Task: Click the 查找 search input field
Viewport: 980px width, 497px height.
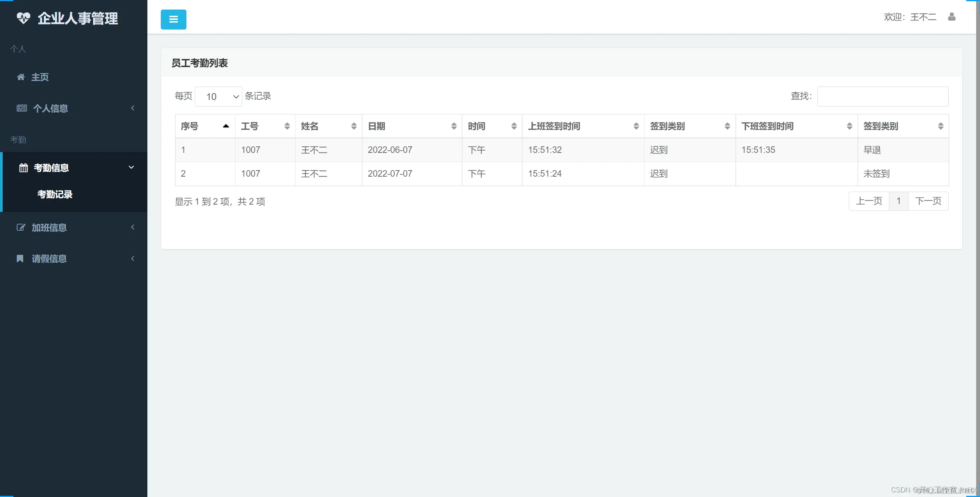Action: click(x=882, y=97)
